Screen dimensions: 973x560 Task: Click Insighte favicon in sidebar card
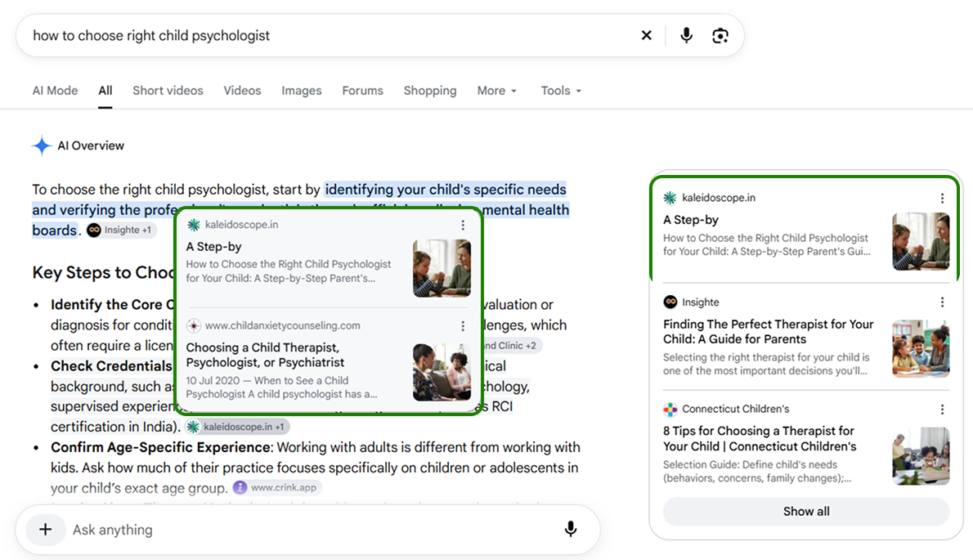point(670,302)
